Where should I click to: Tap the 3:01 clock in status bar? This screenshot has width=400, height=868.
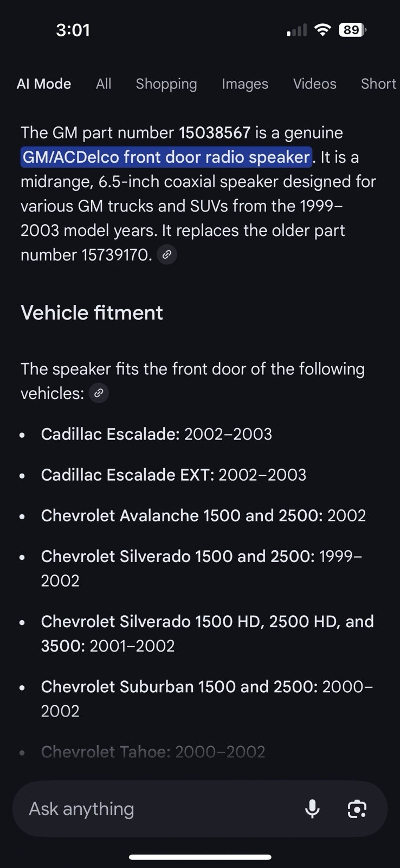[x=73, y=30]
